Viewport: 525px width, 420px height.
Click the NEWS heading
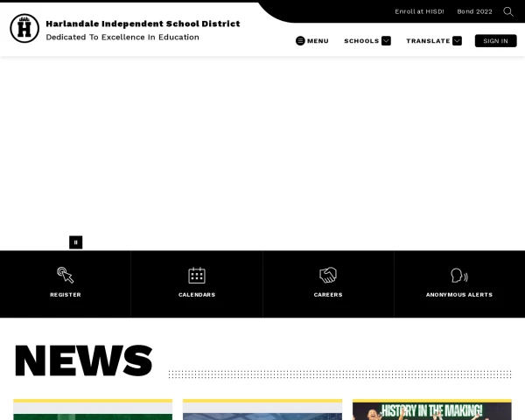coord(83,360)
